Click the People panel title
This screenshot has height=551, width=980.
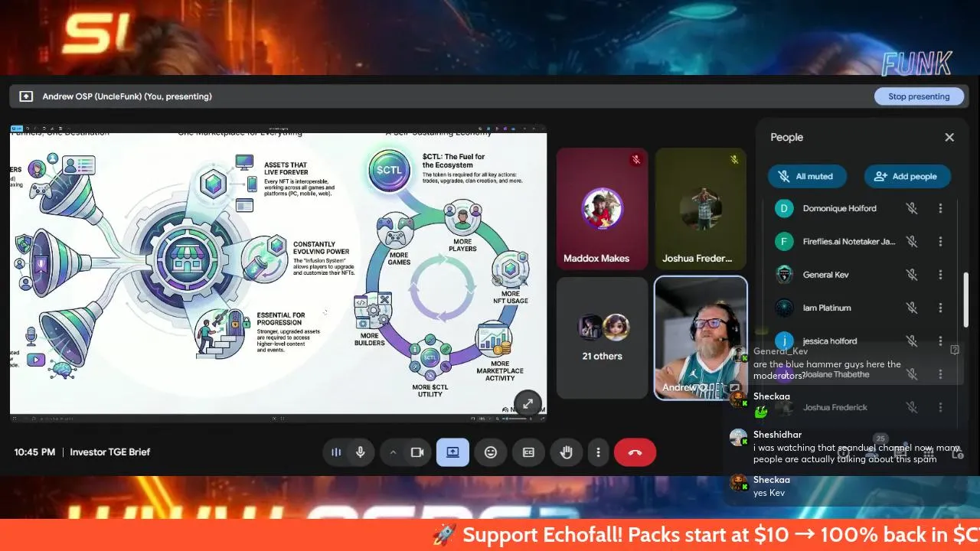786,137
